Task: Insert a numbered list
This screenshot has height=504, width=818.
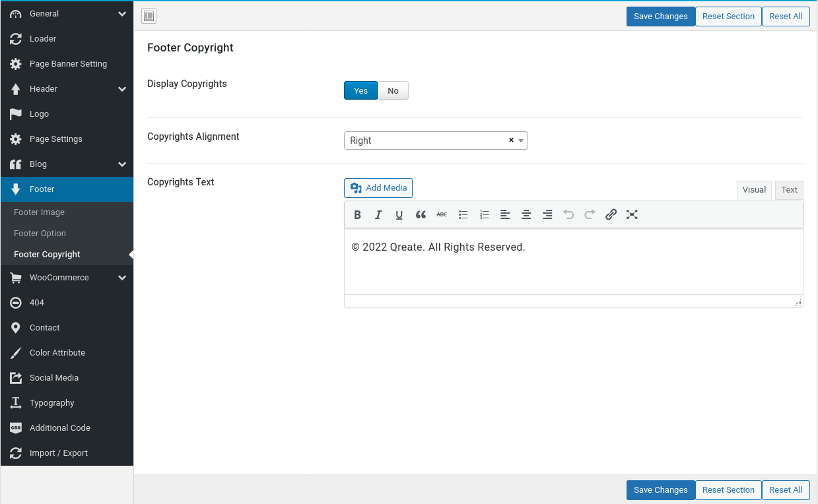Action: (484, 214)
